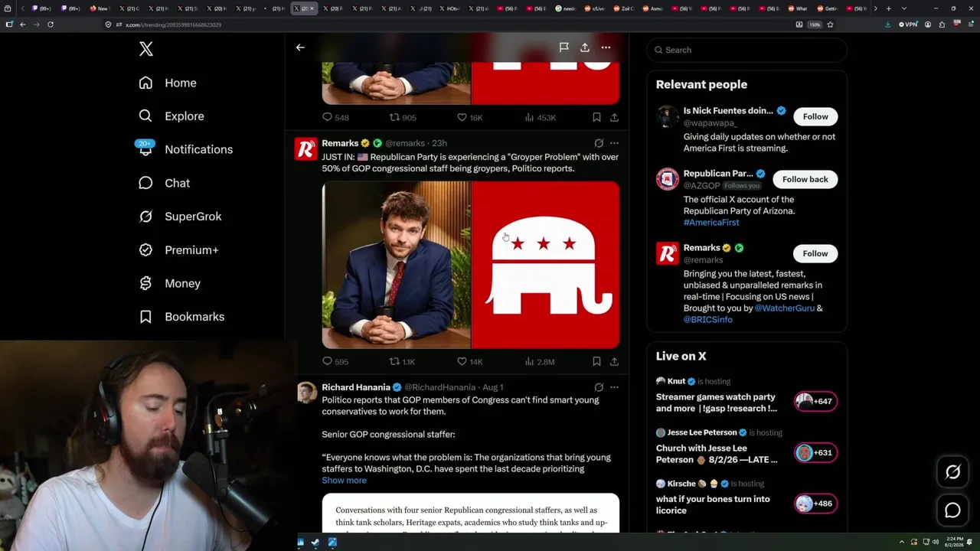
Task: Click the X logo in the sidebar
Action: pyautogui.click(x=146, y=49)
